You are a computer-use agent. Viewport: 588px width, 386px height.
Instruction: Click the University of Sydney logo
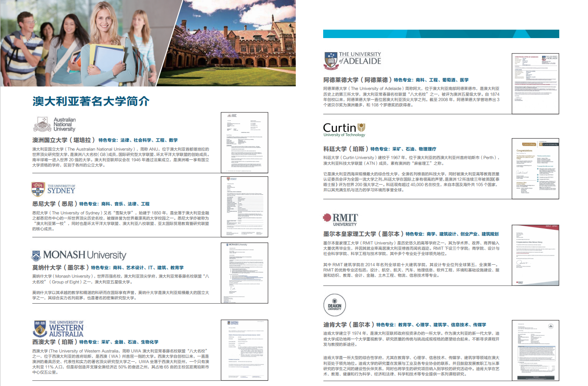(53, 189)
